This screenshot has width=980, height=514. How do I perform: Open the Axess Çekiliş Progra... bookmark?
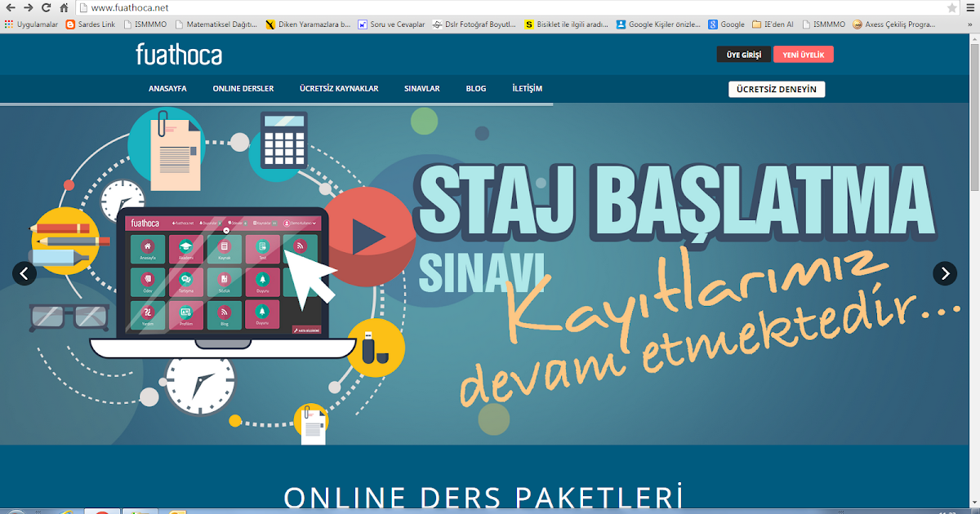pos(893,24)
